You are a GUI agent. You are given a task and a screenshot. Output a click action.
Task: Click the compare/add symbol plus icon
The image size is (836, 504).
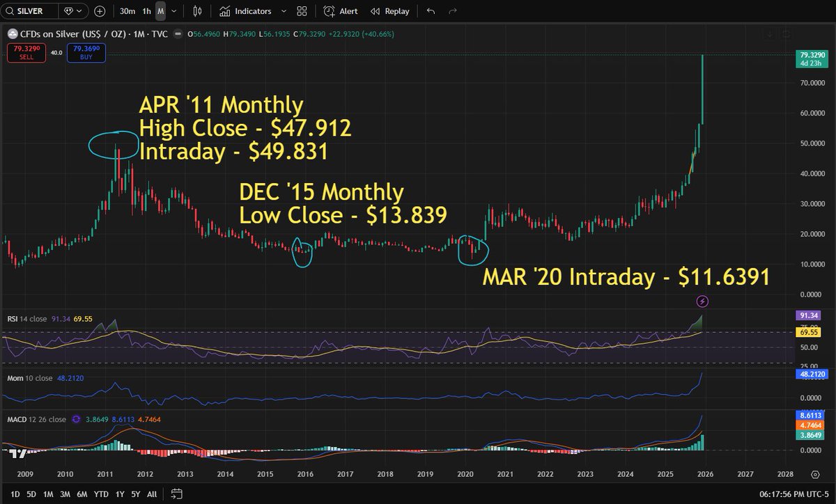(100, 11)
